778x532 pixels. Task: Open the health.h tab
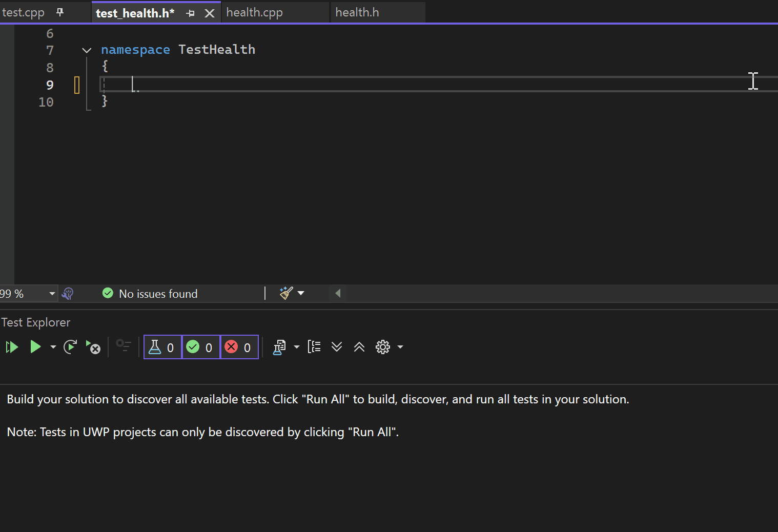click(x=357, y=12)
